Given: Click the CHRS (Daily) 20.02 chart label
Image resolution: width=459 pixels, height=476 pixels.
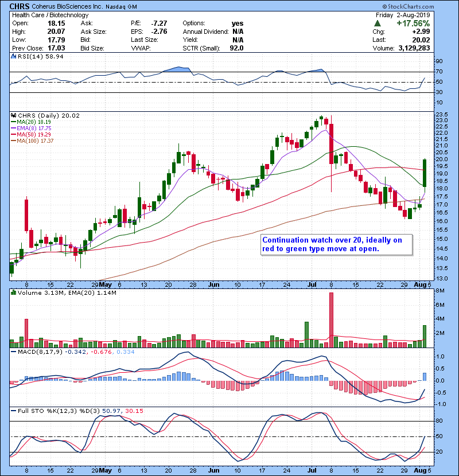Looking at the screenshot, I should 49,115.
